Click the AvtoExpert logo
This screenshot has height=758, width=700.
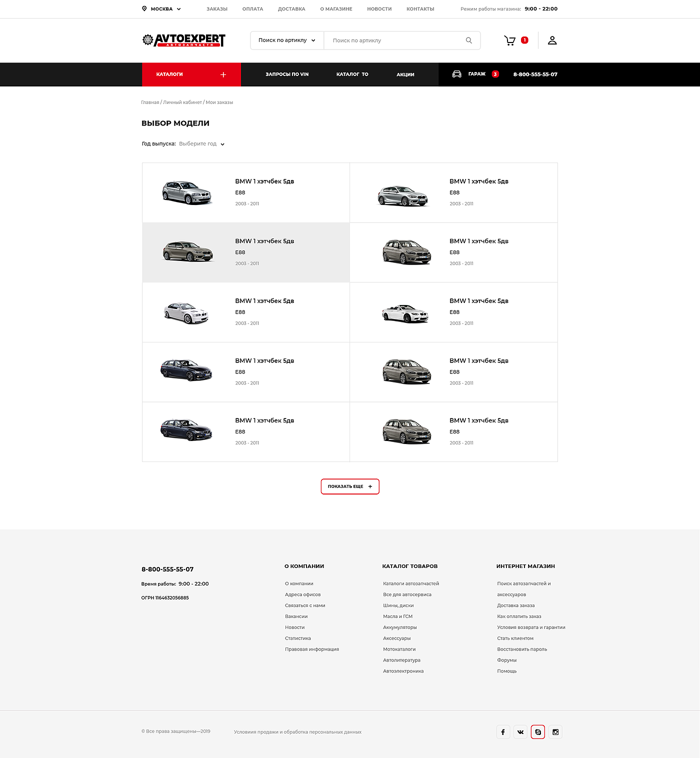coord(183,40)
